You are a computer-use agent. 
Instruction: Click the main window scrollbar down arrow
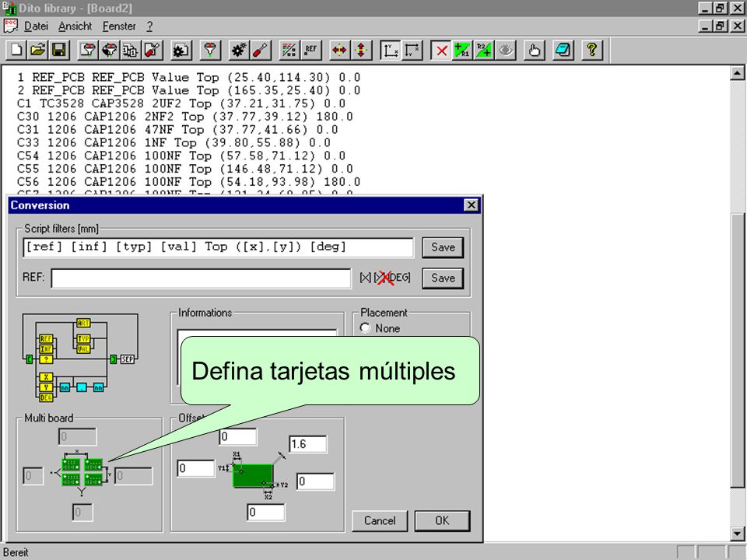[x=737, y=534]
